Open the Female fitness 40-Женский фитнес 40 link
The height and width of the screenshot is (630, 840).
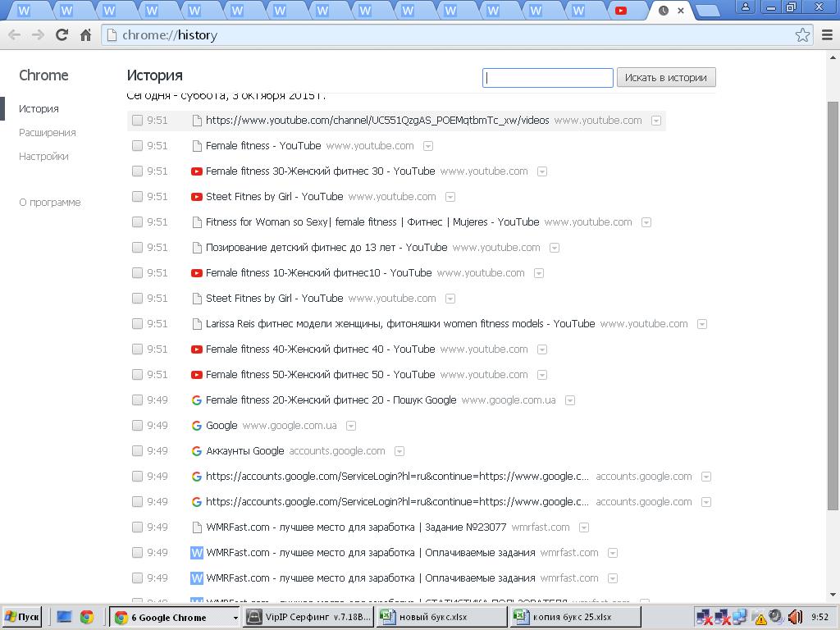click(321, 349)
